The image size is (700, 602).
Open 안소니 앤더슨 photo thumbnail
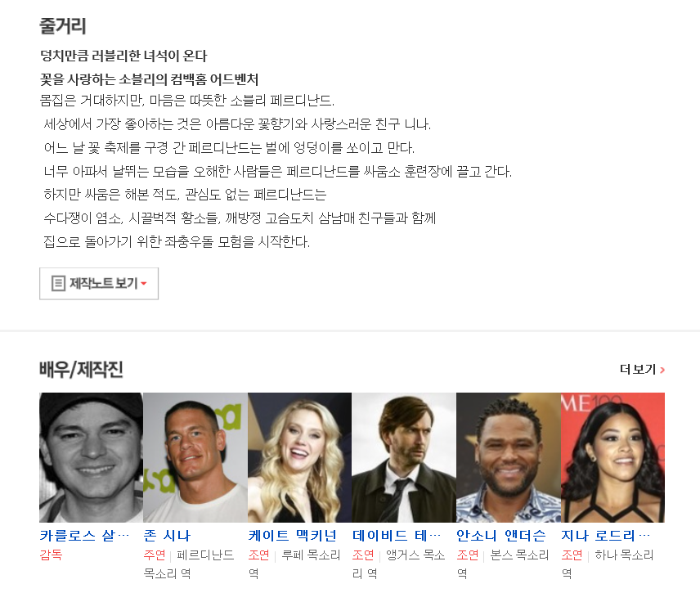509,457
